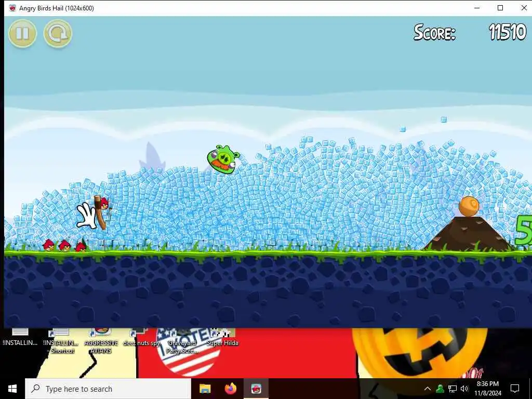The image size is (532, 399).
Task: Click the green mustache pig
Action: (223, 159)
